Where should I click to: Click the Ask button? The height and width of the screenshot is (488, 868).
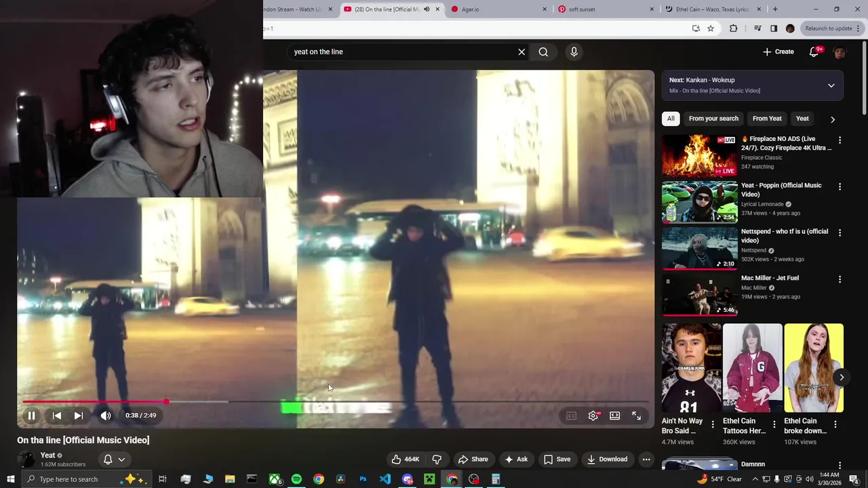pyautogui.click(x=516, y=459)
